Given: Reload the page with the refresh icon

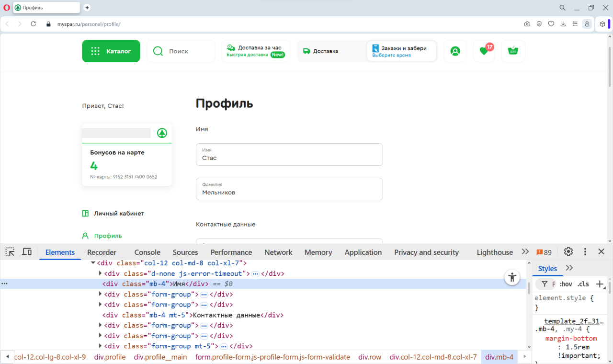Looking at the screenshot, I should [33, 24].
